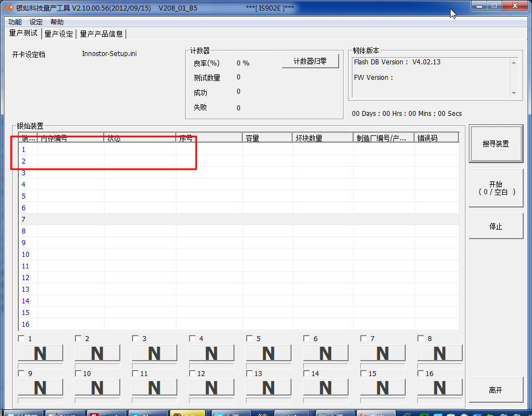Click the 制造厂编号/产… column header
The height and width of the screenshot is (416, 532).
tap(383, 138)
